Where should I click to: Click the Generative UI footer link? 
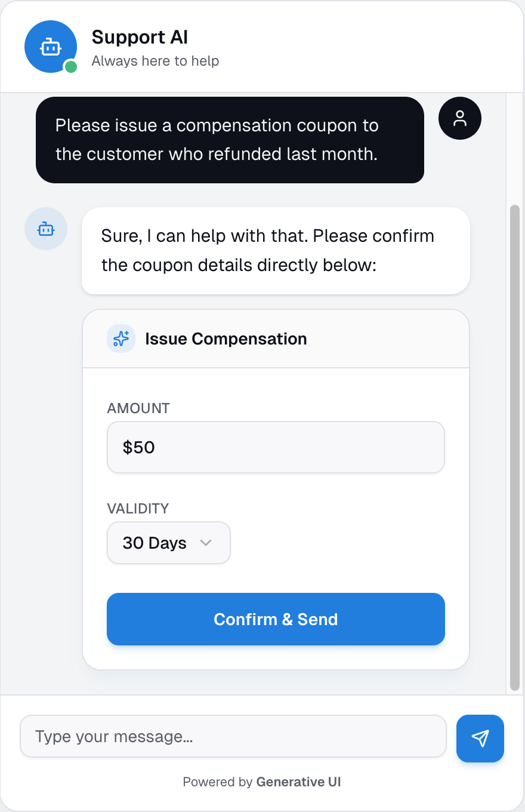[x=298, y=782]
